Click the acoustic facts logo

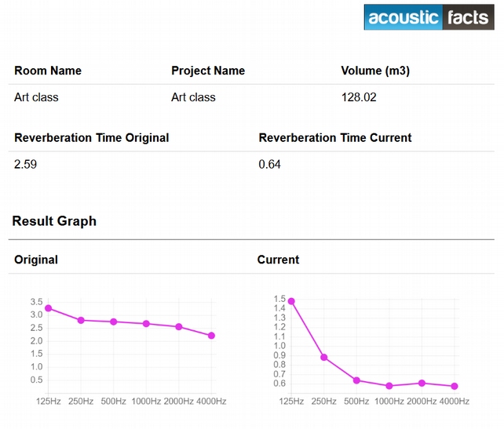[429, 17]
